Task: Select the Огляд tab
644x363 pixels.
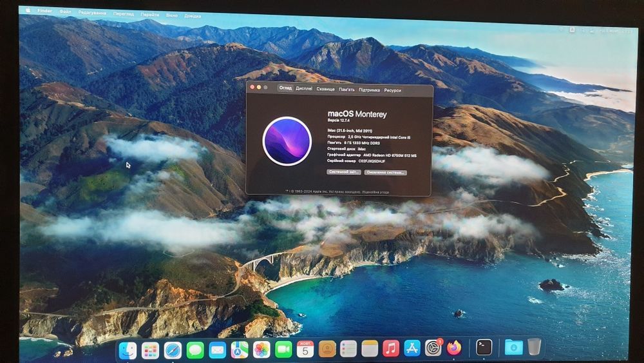Action: (x=285, y=88)
